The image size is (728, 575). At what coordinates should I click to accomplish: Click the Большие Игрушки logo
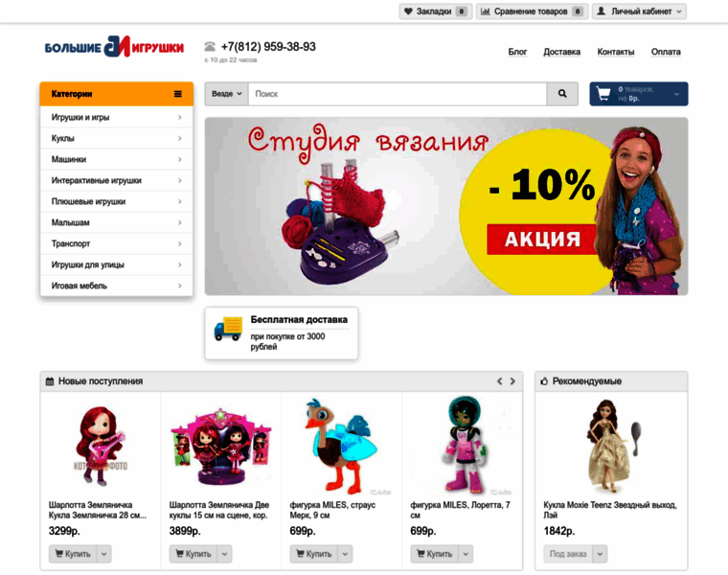[114, 47]
